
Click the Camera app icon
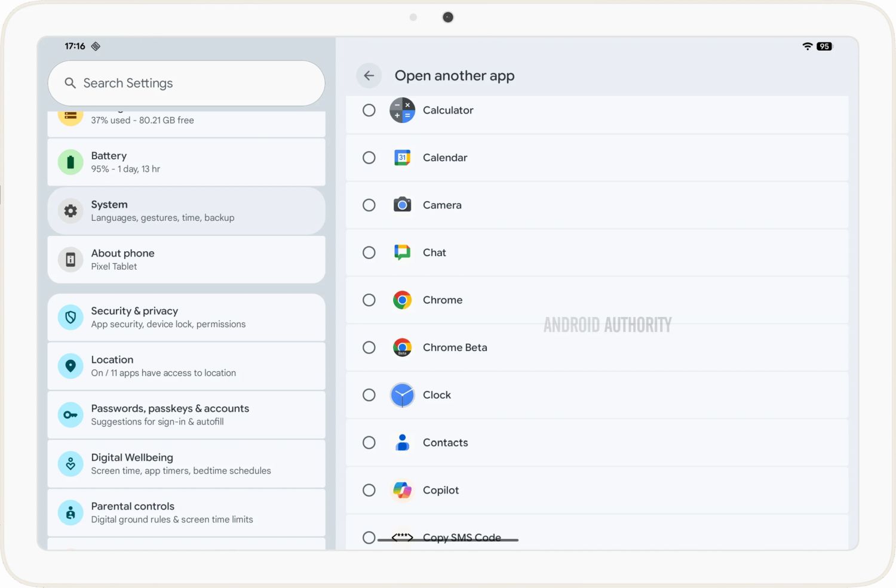402,205
